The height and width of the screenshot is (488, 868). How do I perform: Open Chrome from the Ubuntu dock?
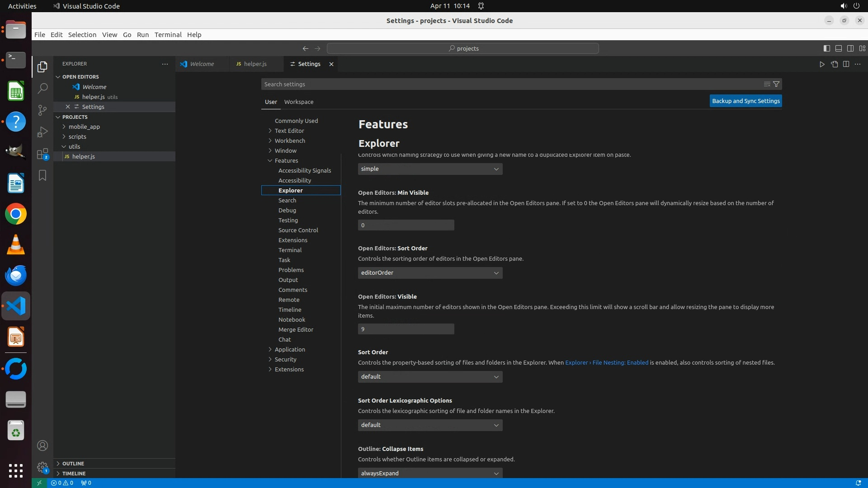tap(16, 214)
